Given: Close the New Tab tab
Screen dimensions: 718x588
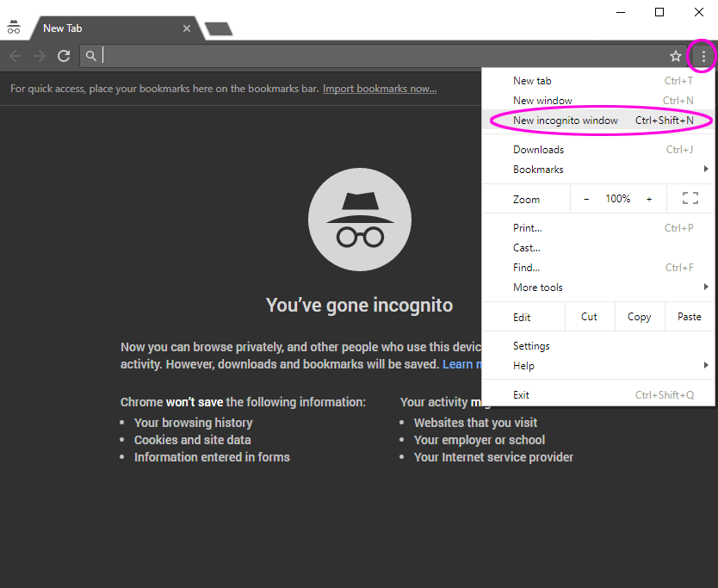Looking at the screenshot, I should point(187,28).
